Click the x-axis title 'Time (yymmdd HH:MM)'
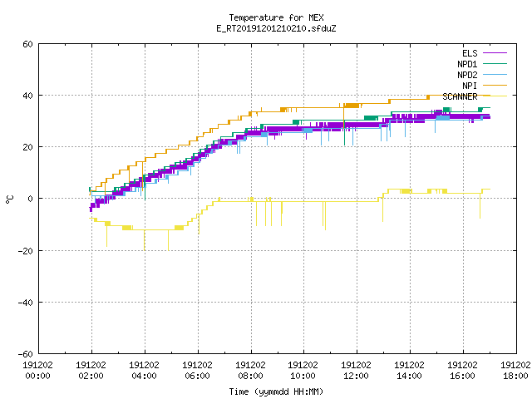Viewport: 532px width, 399px height. 276,392
